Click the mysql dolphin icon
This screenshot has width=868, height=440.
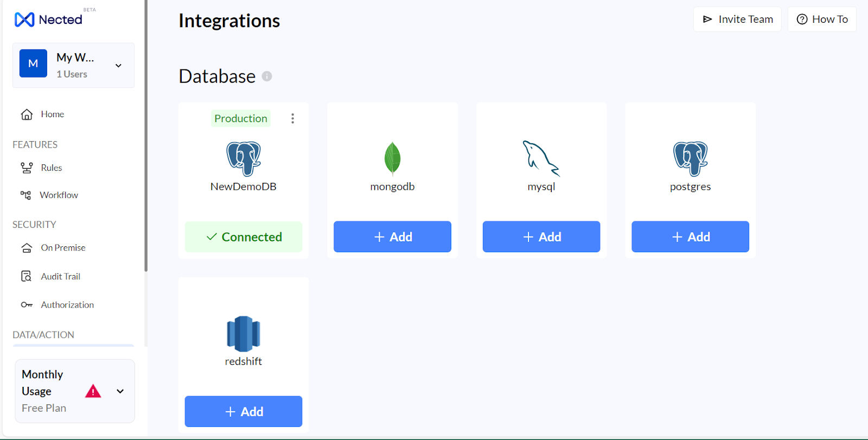pos(541,158)
